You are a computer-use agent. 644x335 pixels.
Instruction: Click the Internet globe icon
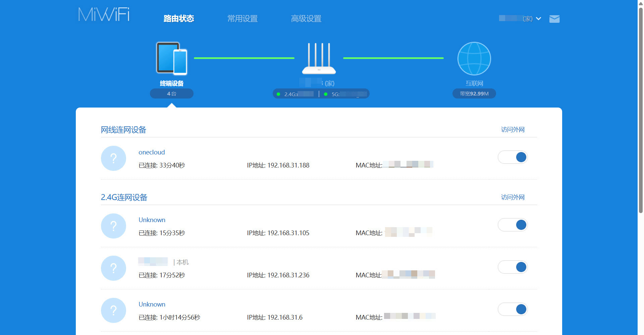point(474,59)
